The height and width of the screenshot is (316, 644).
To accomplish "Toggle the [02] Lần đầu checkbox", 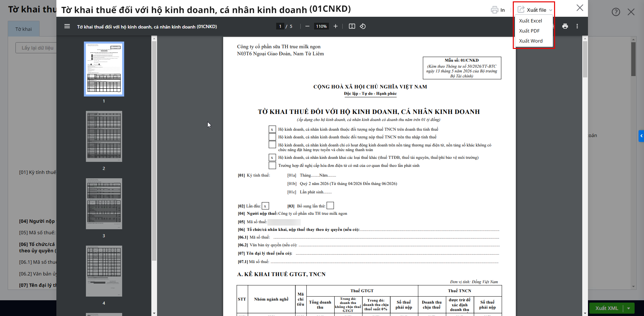I will coord(265,206).
